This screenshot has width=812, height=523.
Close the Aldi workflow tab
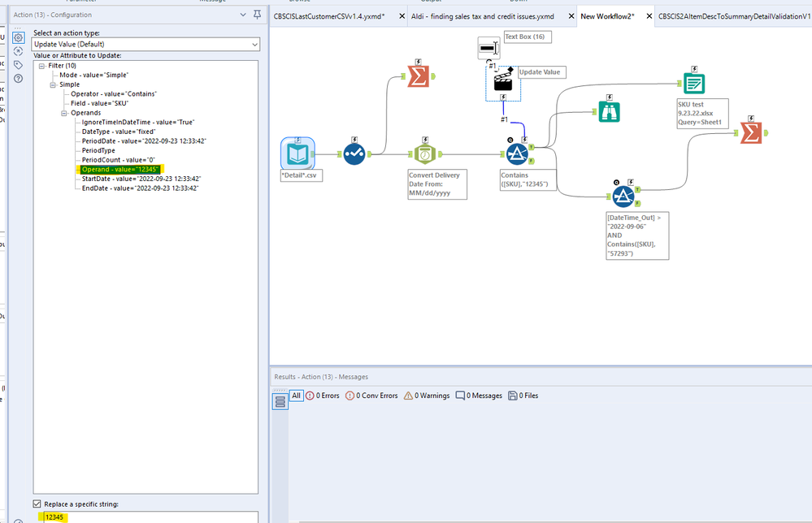tap(571, 16)
